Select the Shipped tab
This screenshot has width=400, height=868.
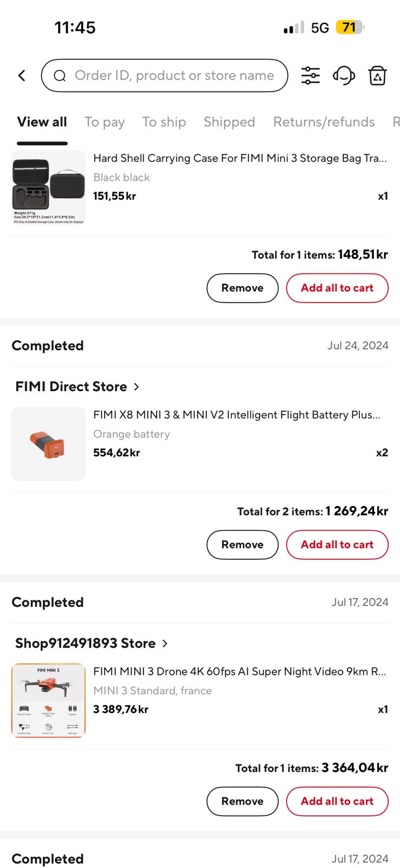click(229, 122)
